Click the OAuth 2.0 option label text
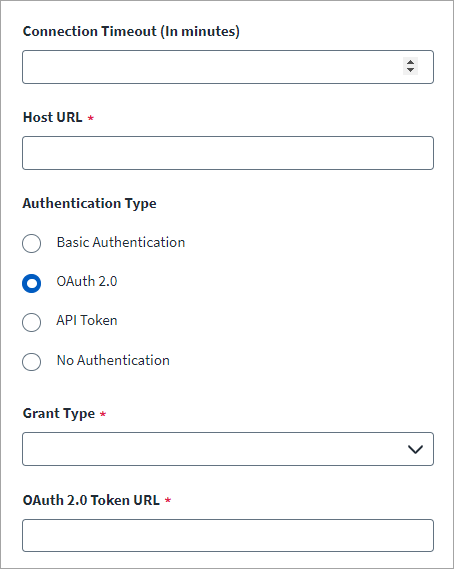Screen dimensions: 454x569 87,281
